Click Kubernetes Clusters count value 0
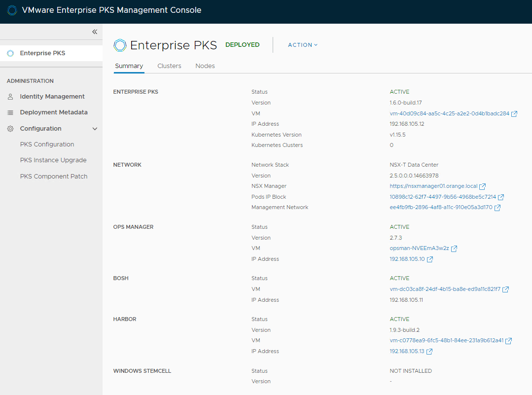532x395 pixels. click(x=391, y=145)
